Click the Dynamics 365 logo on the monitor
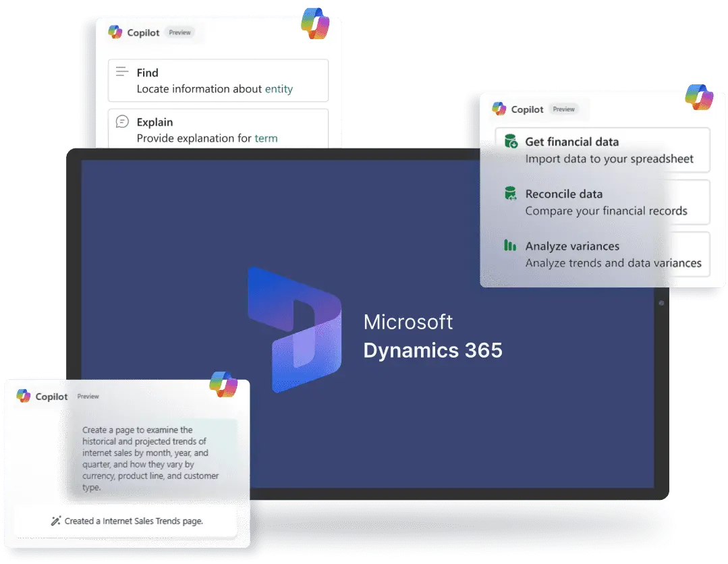Viewport: 728px width, 564px height. 294,330
